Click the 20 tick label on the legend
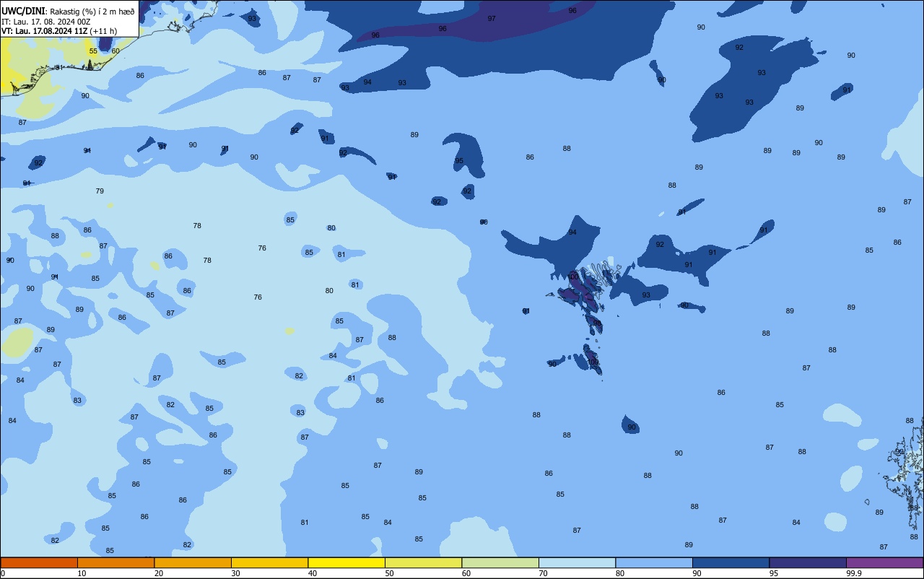The image size is (924, 579). [x=159, y=573]
